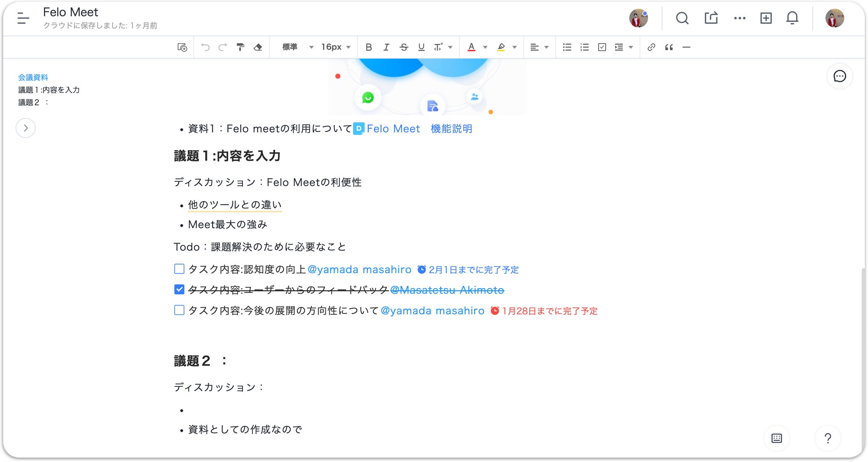Expand the text style options arrow

click(450, 47)
